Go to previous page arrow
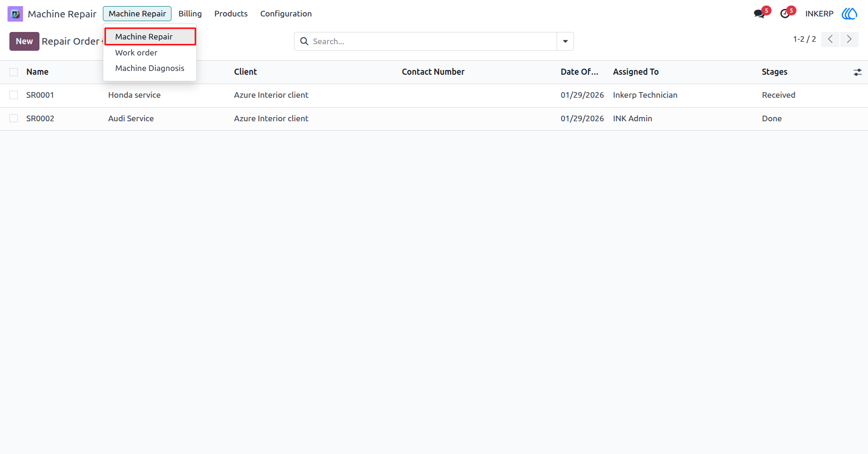This screenshot has width=868, height=454. (830, 39)
